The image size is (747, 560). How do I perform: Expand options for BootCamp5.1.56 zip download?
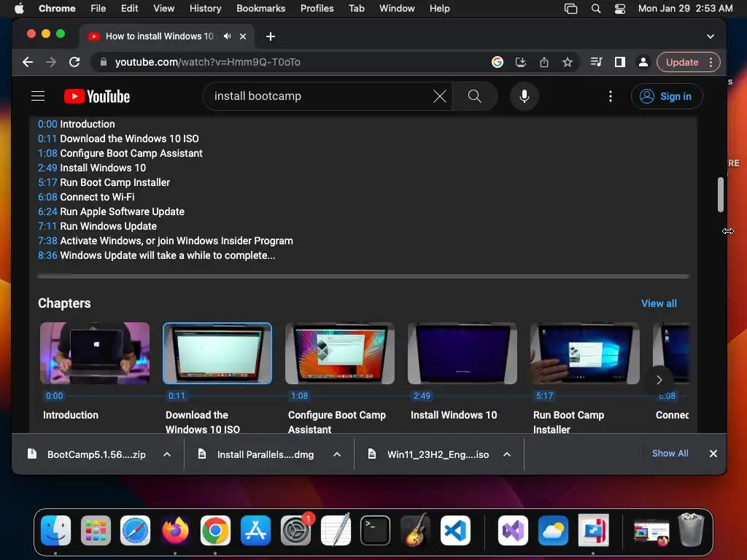pyautogui.click(x=167, y=454)
